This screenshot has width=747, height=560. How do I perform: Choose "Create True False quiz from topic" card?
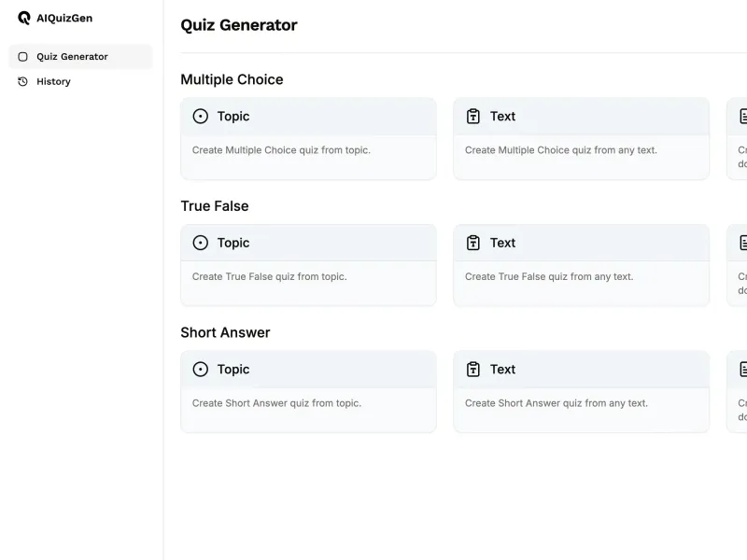pos(308,277)
